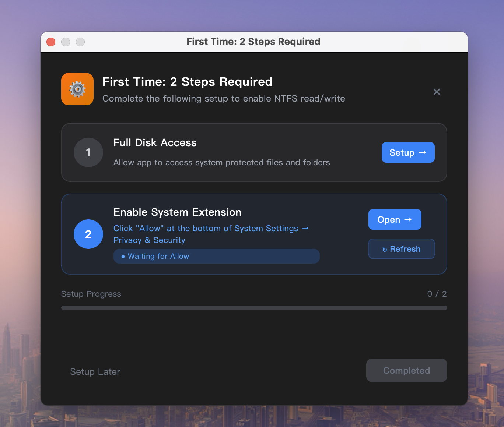Click the X dismiss icon top right
The width and height of the screenshot is (504, 427).
(437, 92)
